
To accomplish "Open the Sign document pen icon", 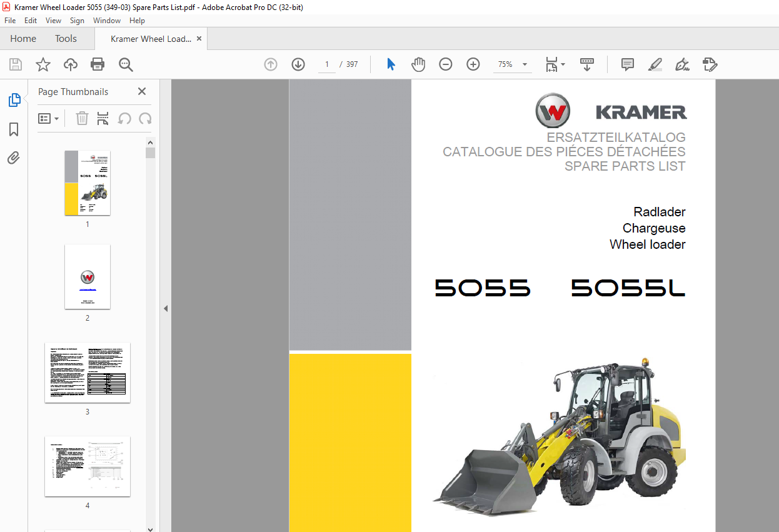I will 682,64.
